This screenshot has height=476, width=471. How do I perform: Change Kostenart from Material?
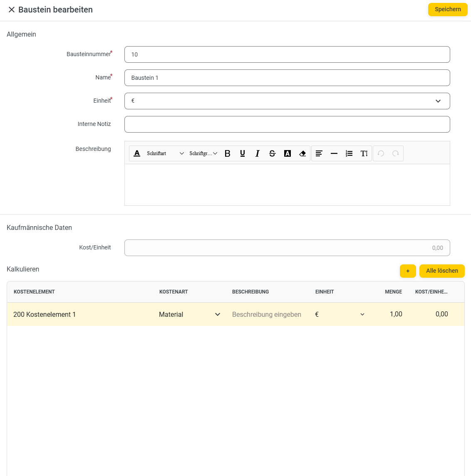[190, 314]
